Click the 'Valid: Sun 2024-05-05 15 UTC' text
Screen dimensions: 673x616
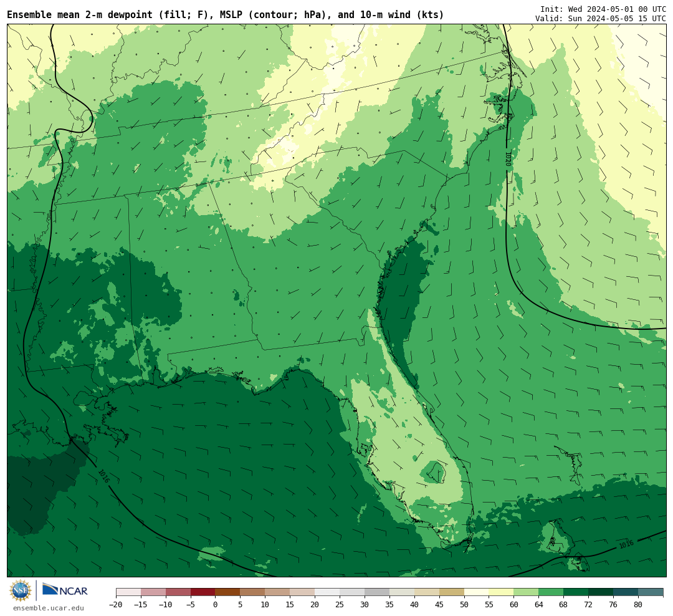tap(601, 19)
